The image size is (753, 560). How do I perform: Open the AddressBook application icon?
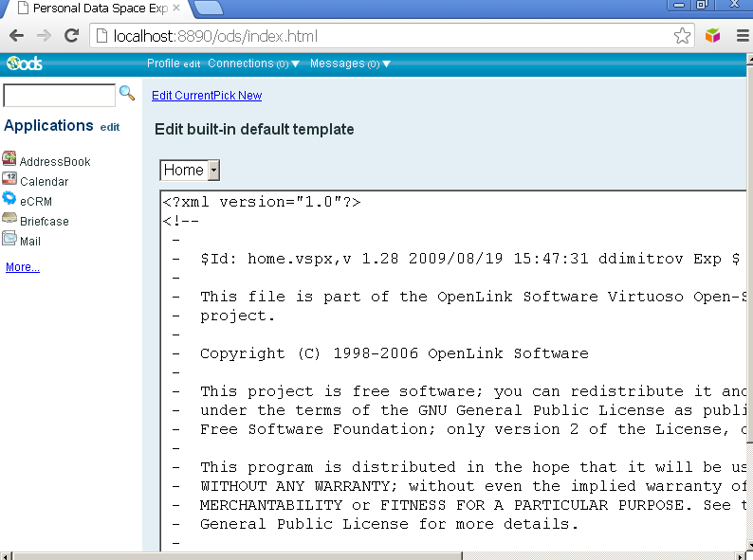9,160
